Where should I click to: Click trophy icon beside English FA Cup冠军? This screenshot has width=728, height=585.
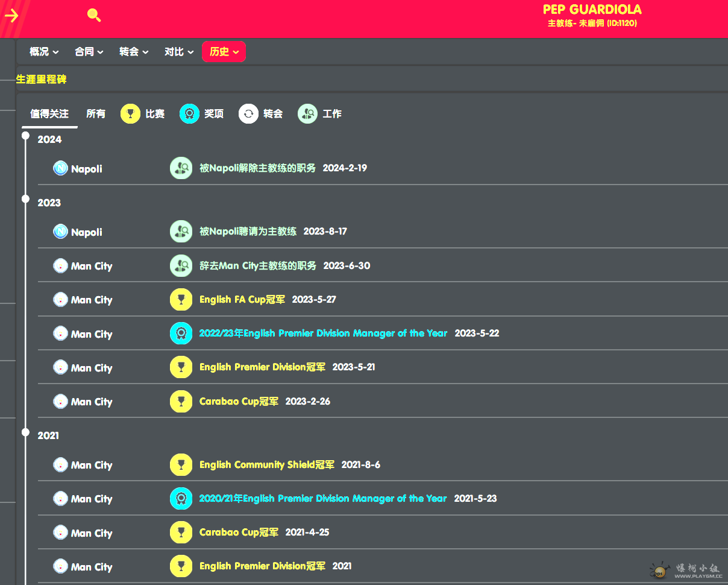coord(181,300)
